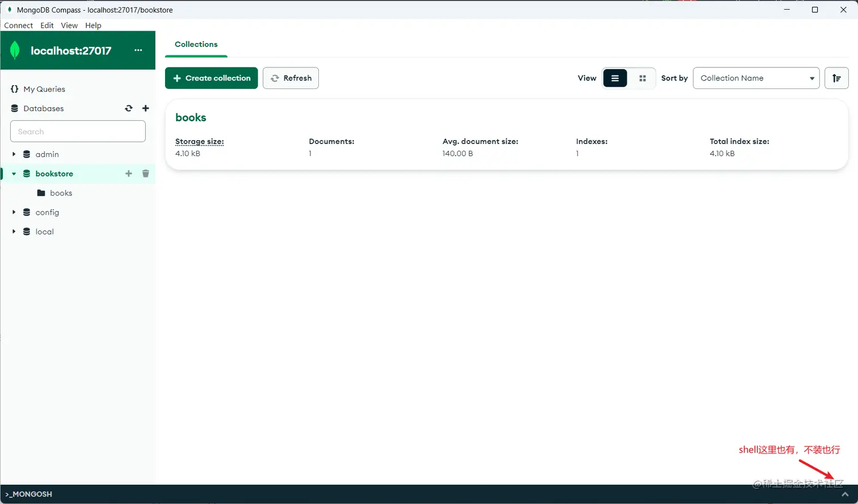Toggle the sort order direction
The width and height of the screenshot is (858, 504).
pos(836,78)
